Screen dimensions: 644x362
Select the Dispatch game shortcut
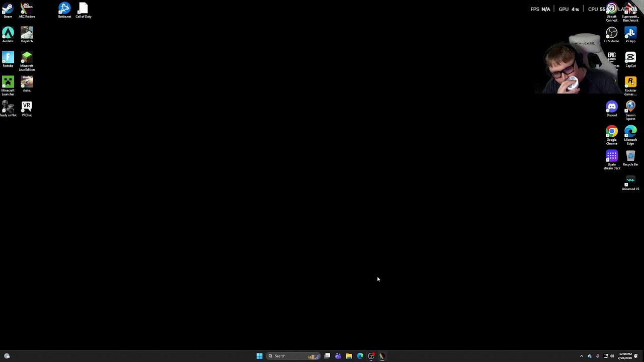tap(27, 35)
